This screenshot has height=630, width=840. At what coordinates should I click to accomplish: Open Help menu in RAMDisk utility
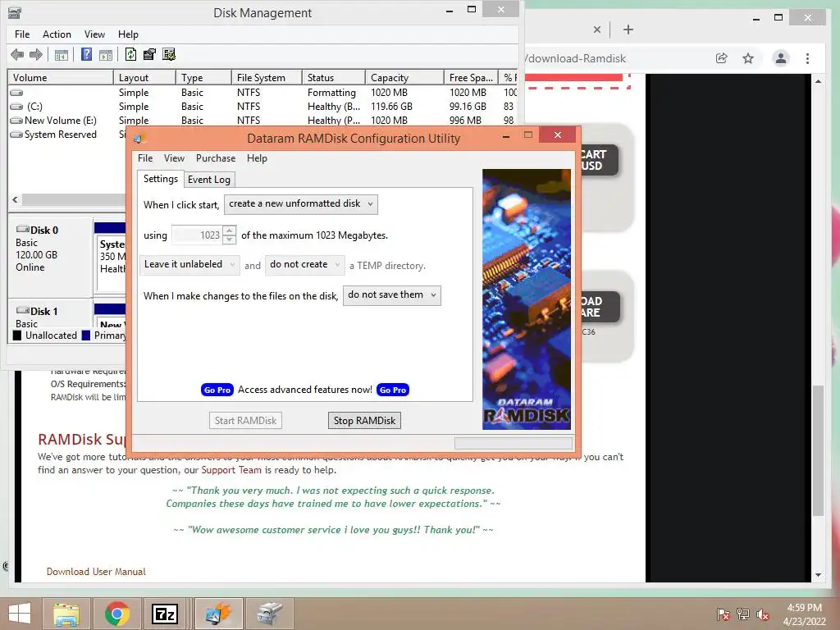pyautogui.click(x=257, y=158)
